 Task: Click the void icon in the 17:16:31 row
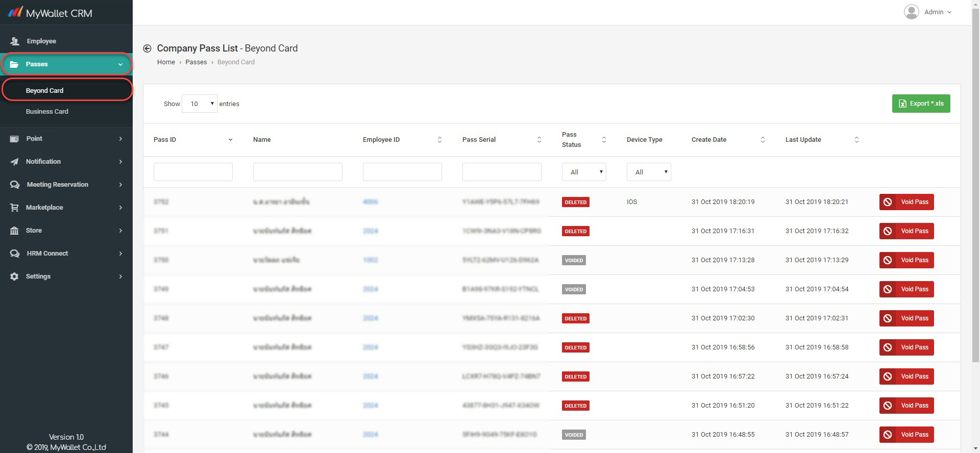coord(888,231)
